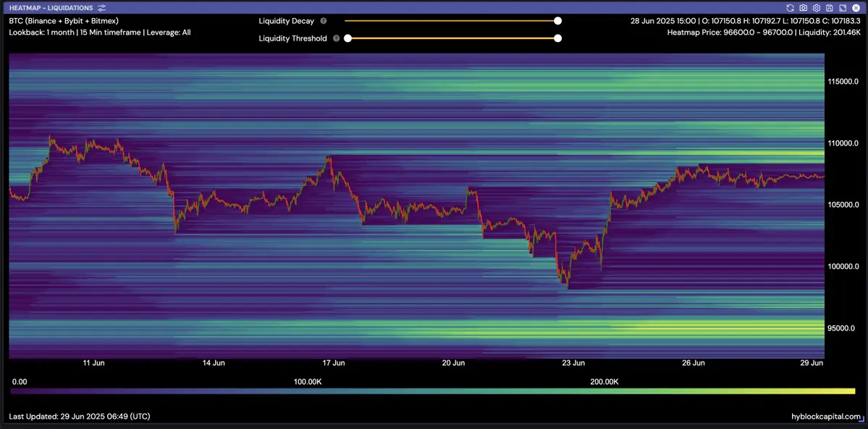Screen dimensions: 868x429
Task: Show Liquidity Threshold help tooltip icon
Action: [x=336, y=38]
